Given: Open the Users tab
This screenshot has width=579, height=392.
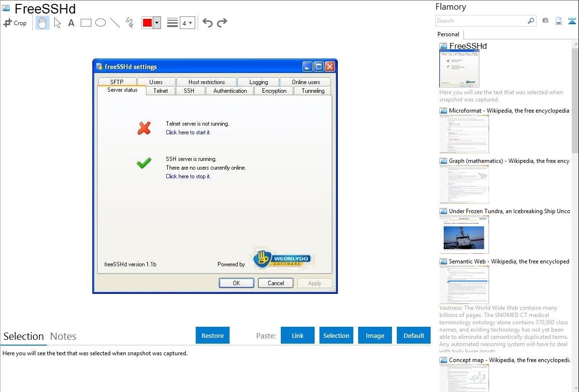Looking at the screenshot, I should coord(156,82).
